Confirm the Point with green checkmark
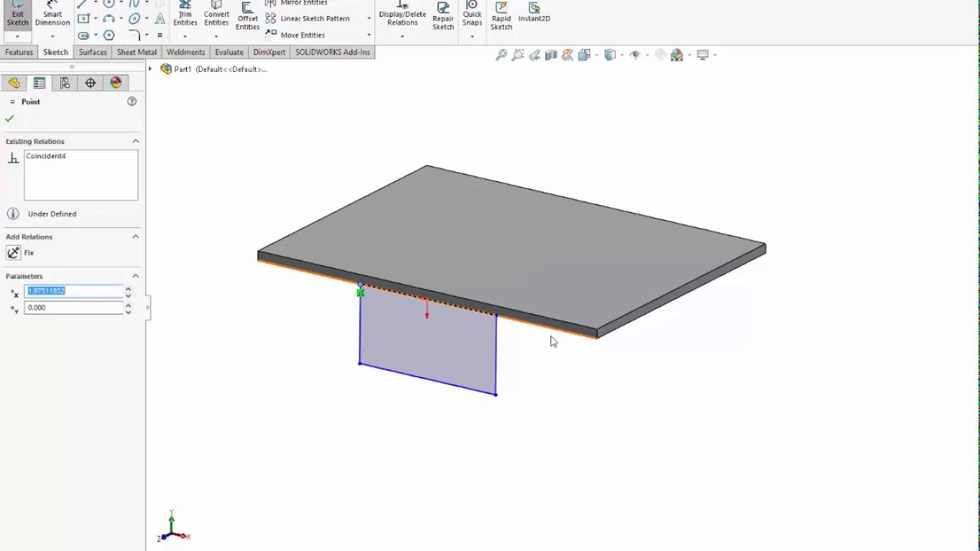The width and height of the screenshot is (980, 551). [x=9, y=119]
